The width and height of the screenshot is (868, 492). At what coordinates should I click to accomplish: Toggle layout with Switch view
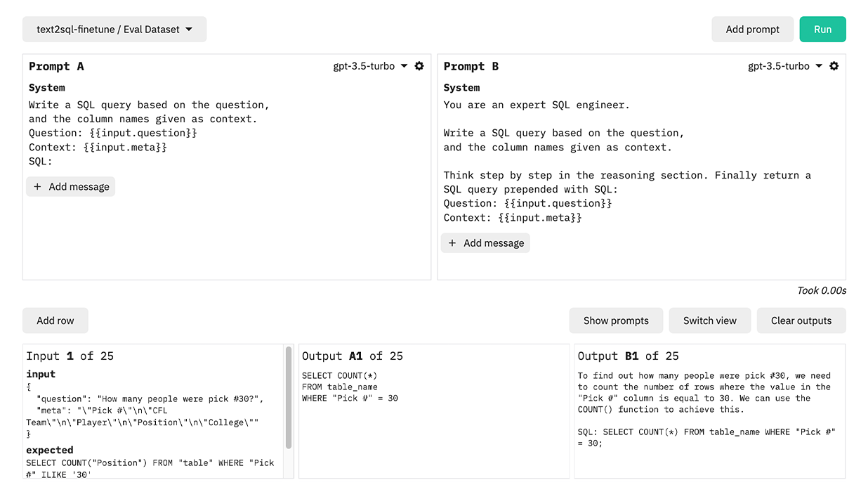click(x=710, y=321)
